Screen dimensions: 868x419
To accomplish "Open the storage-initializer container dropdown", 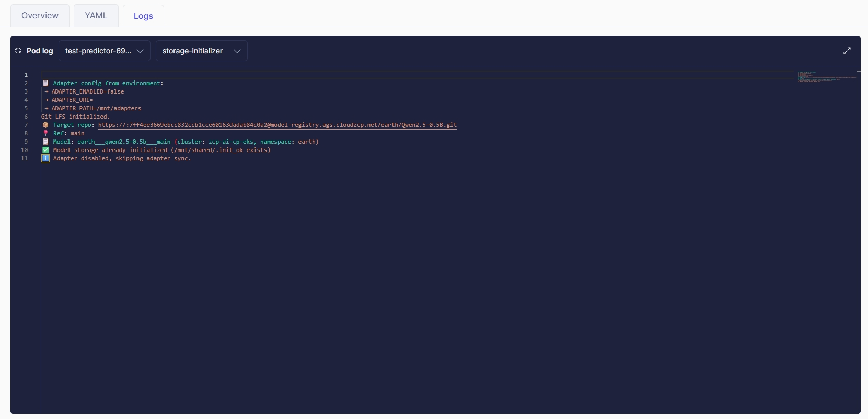I will click(201, 51).
